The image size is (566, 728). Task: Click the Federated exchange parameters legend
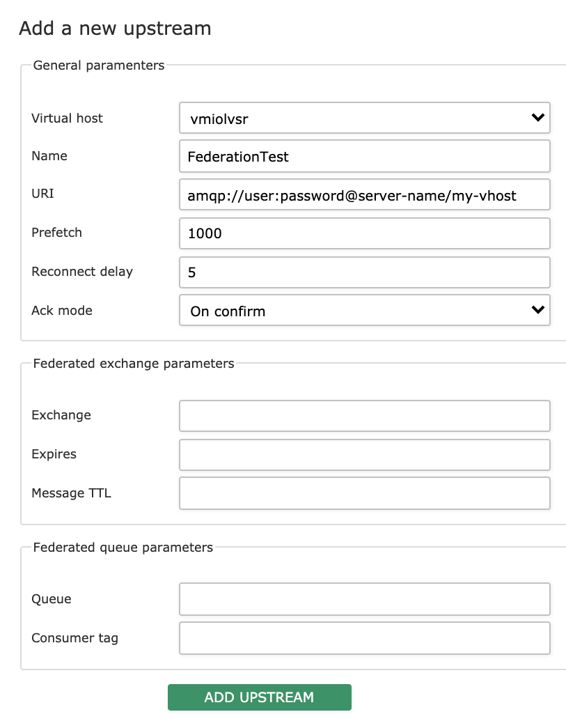click(x=133, y=363)
